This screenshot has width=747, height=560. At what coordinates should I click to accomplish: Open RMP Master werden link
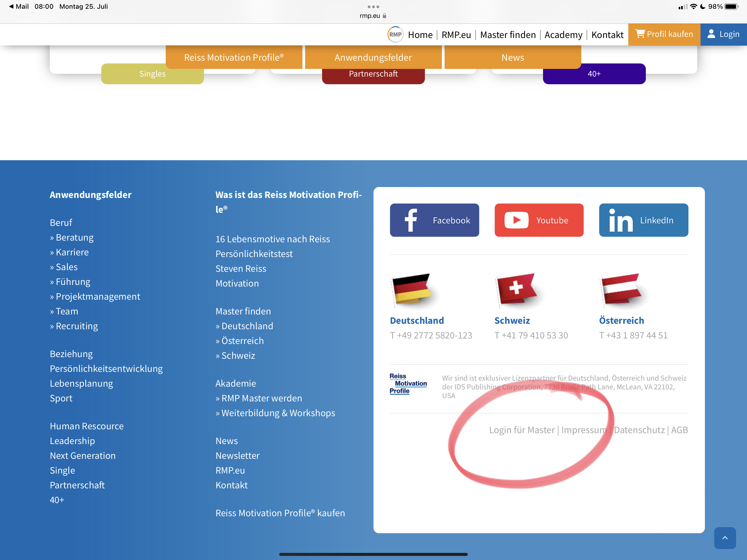coord(259,398)
